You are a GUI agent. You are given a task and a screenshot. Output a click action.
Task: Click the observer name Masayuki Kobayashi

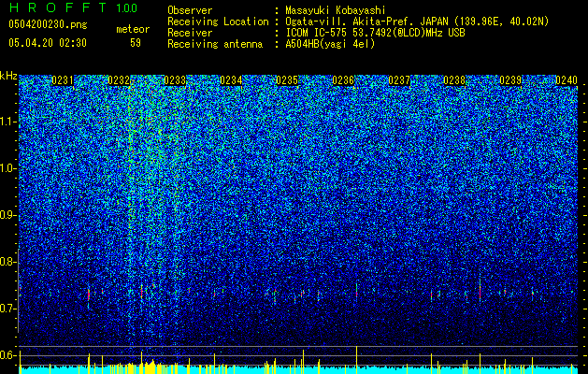336,11
